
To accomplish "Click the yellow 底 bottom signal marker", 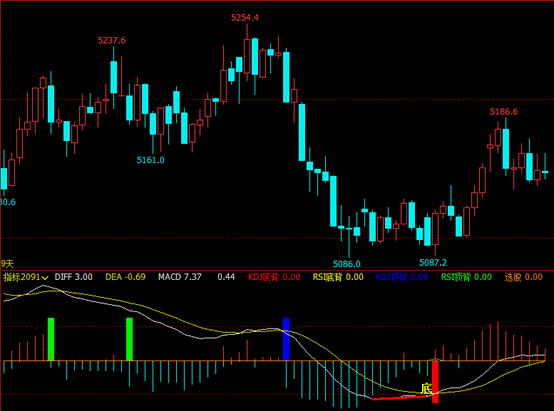I will point(426,389).
